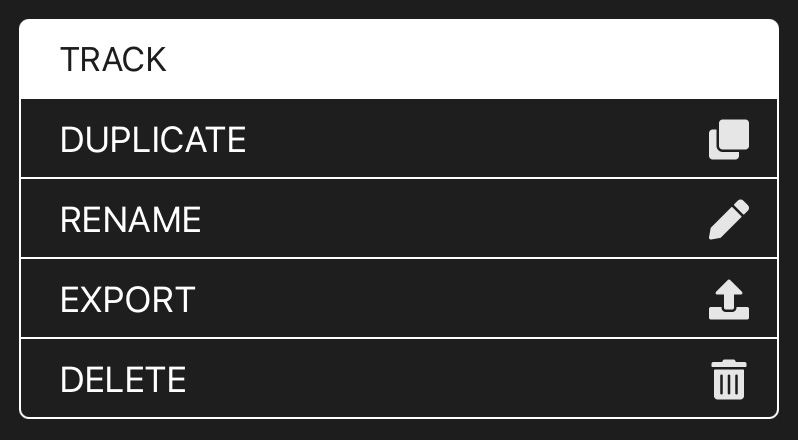Choose RENAME from the track menu
The image size is (798, 440).
pyautogui.click(x=131, y=219)
